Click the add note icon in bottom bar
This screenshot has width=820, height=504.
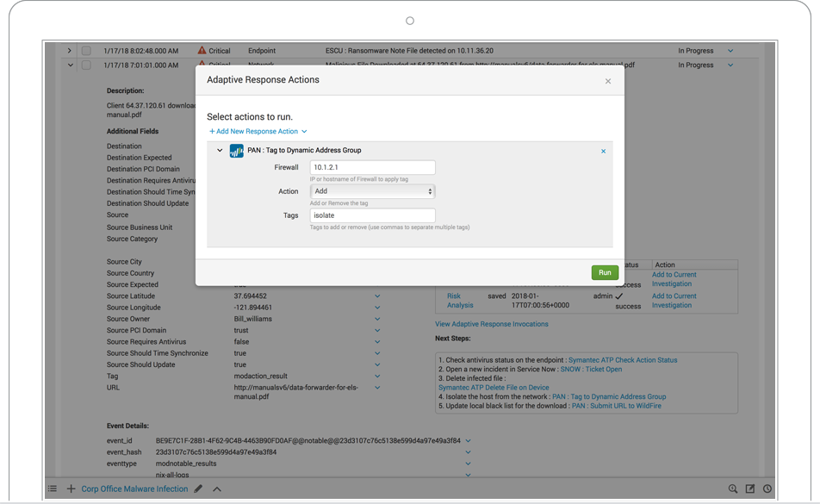(x=750, y=488)
